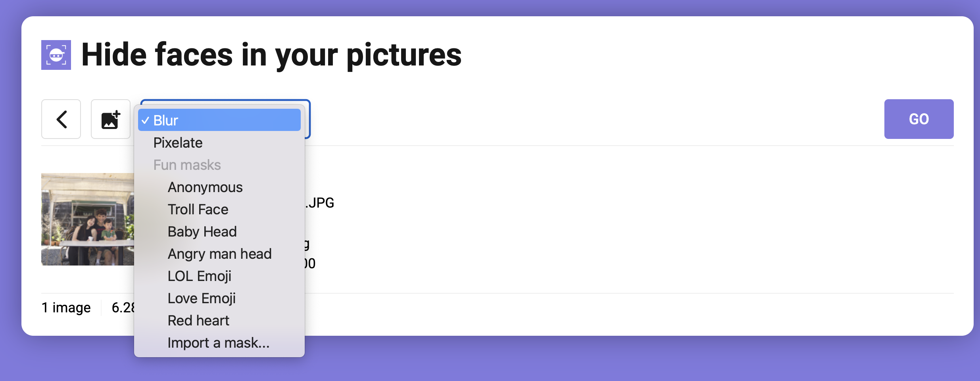Click the uploaded family photo thumbnail
980x381 pixels.
(88, 219)
